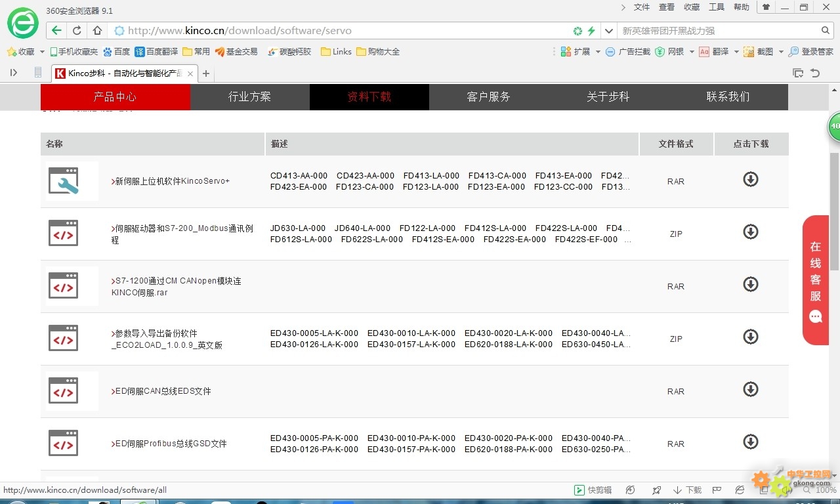Close the Kinco步科 browser tab
Screen dimensions: 840x504
[x=190, y=73]
